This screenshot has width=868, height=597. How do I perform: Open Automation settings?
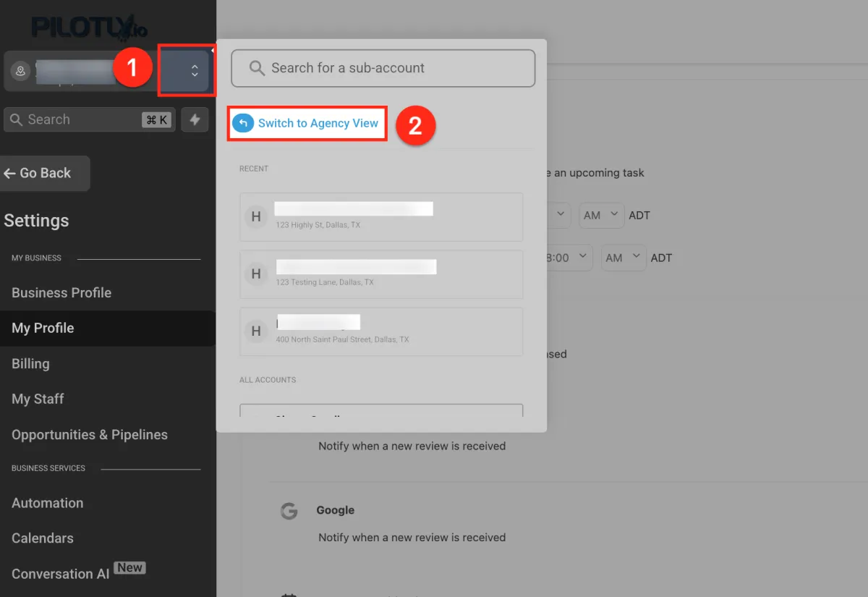pyautogui.click(x=47, y=503)
